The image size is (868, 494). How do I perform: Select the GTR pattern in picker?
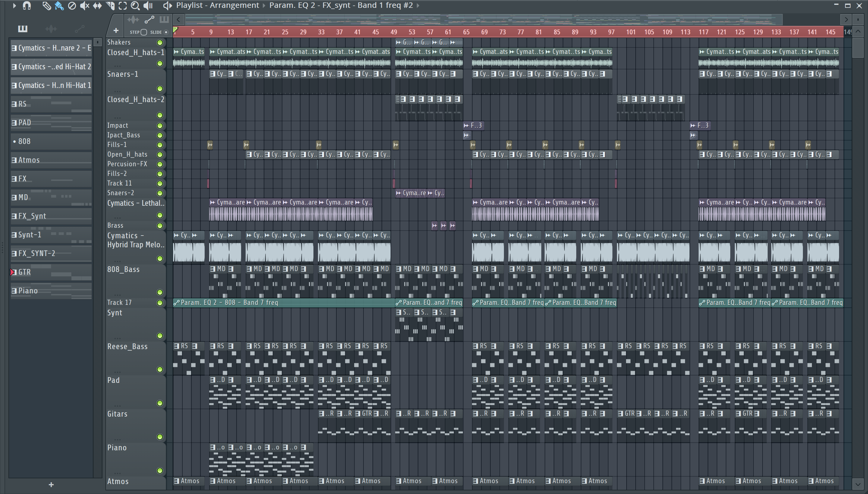point(51,272)
